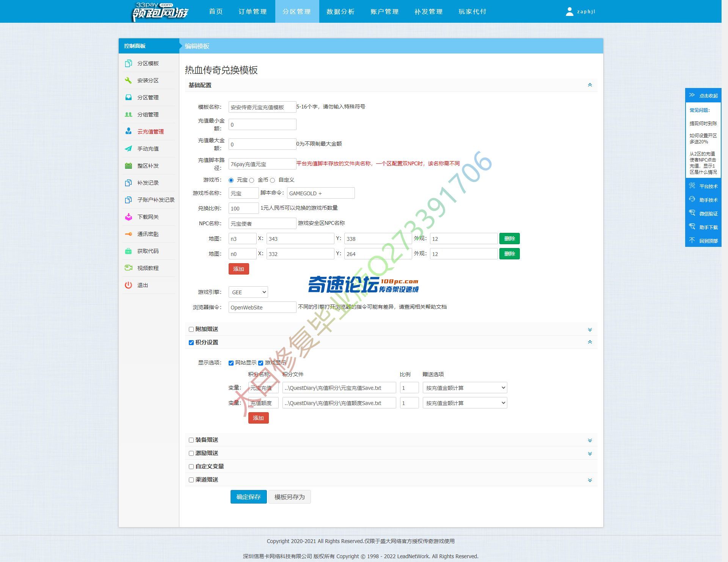Open the 分区管理 nav tab
This screenshot has height=562, width=728.
click(297, 11)
